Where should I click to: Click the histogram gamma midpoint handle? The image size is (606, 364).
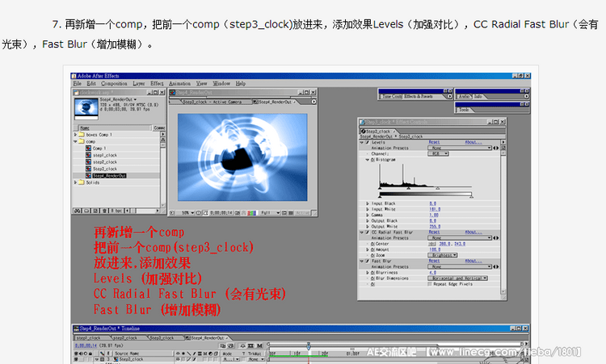409,188
